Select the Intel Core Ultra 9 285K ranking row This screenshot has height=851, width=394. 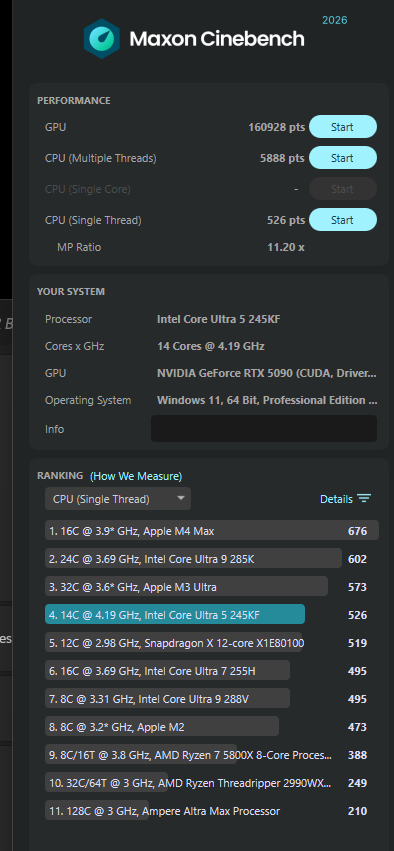[x=193, y=559]
